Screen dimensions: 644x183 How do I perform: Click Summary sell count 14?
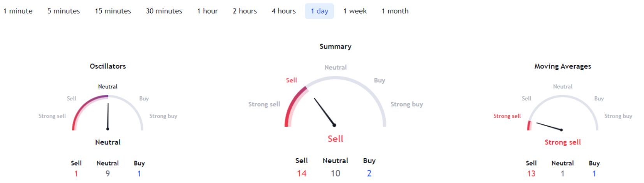(301, 173)
